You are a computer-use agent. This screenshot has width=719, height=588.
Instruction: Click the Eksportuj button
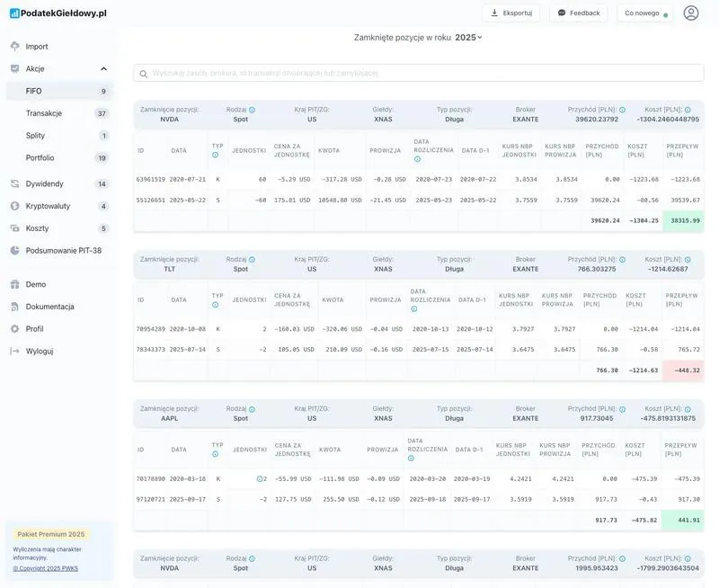[x=510, y=13]
